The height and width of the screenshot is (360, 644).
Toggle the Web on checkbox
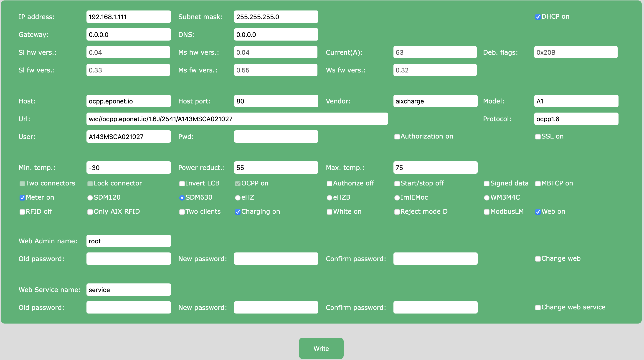coord(538,212)
